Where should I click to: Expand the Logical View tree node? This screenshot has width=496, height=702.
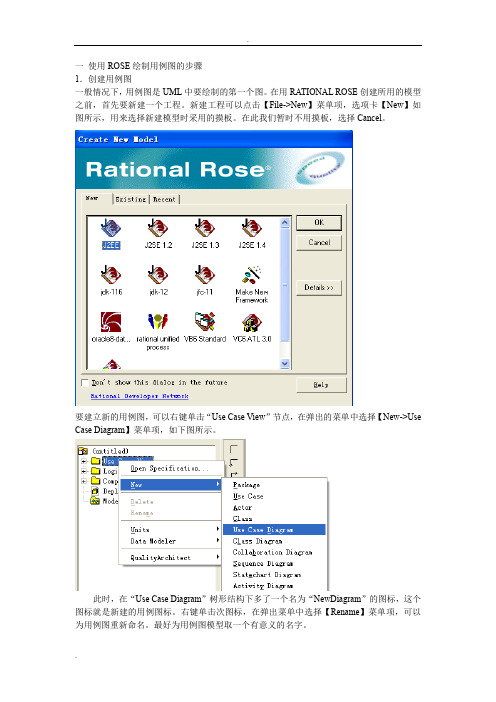pos(84,471)
